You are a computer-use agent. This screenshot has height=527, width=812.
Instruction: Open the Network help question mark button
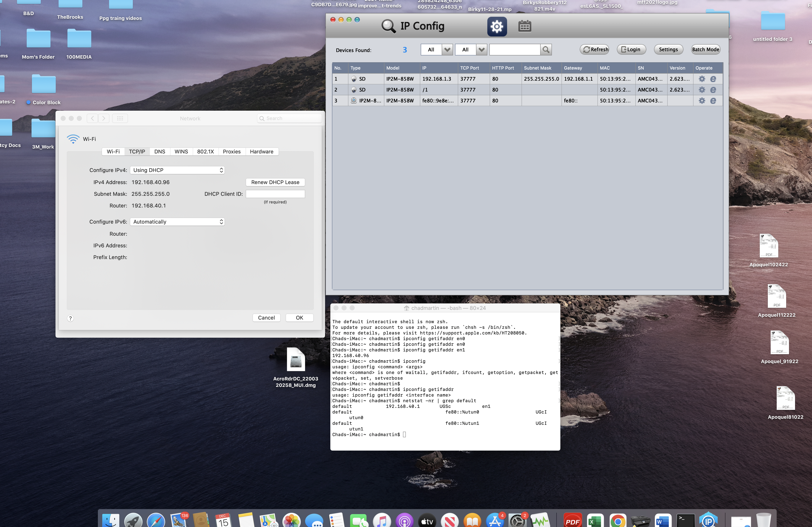click(x=70, y=318)
